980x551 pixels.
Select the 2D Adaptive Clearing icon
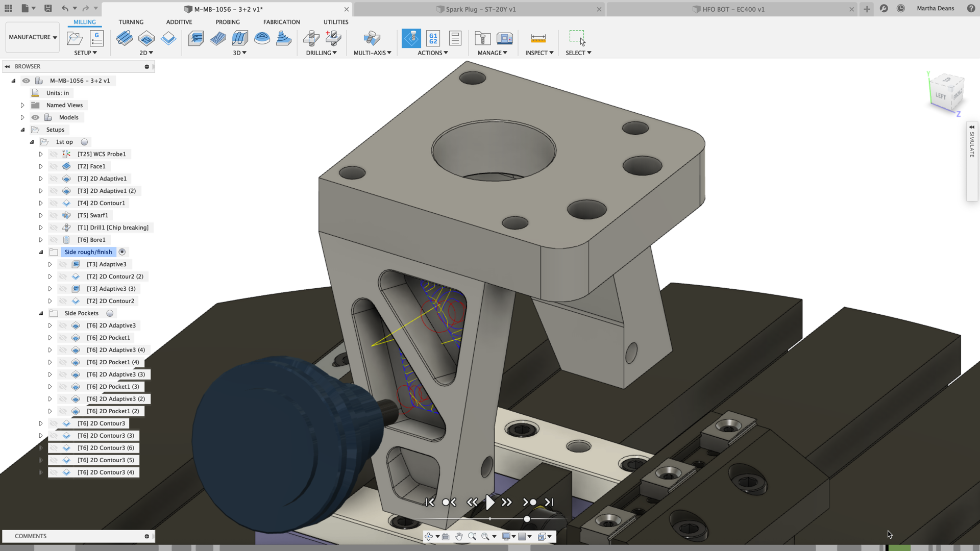[146, 38]
